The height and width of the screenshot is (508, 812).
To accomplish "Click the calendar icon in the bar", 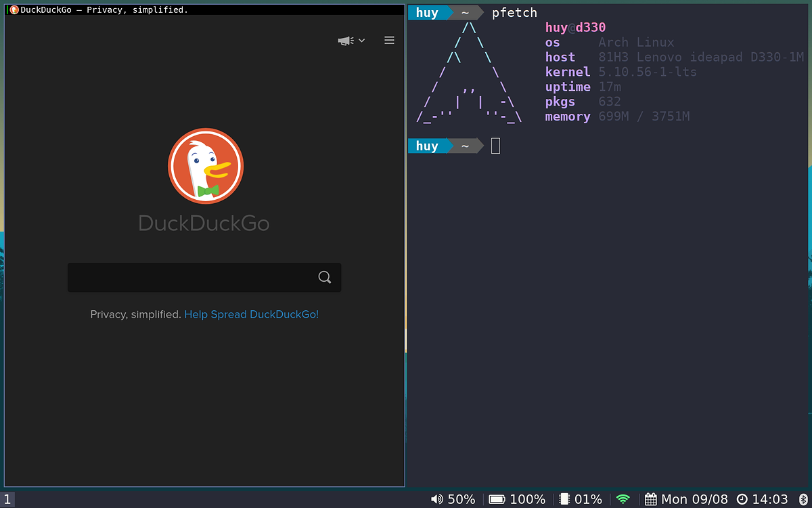I will 650,499.
